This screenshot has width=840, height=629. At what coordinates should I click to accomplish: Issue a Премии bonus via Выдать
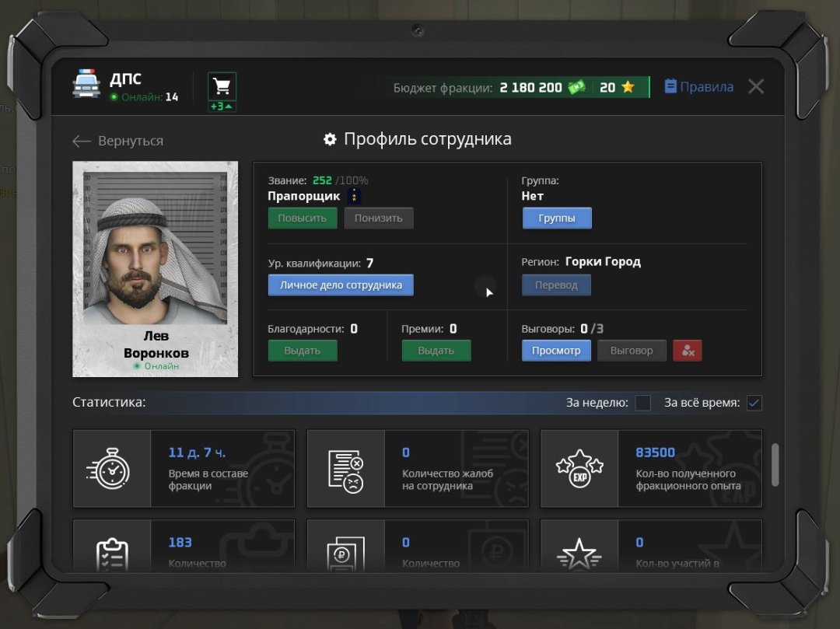[436, 351]
